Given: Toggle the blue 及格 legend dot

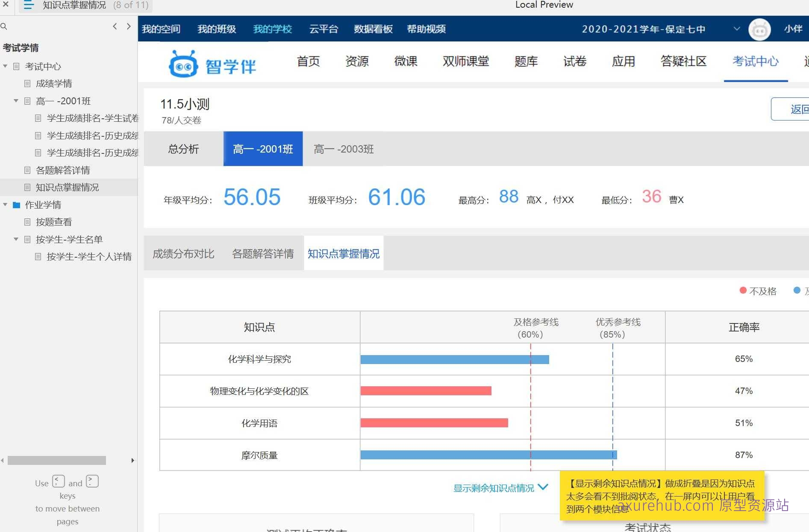Looking at the screenshot, I should click(797, 290).
